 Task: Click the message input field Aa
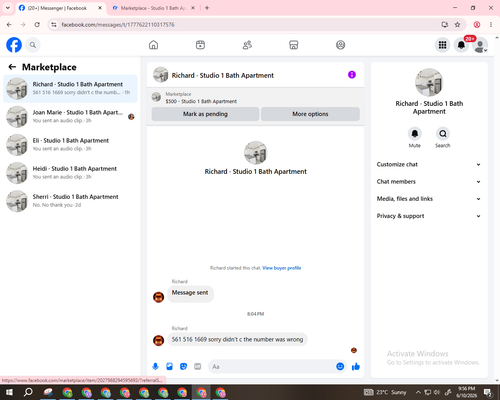click(x=272, y=367)
